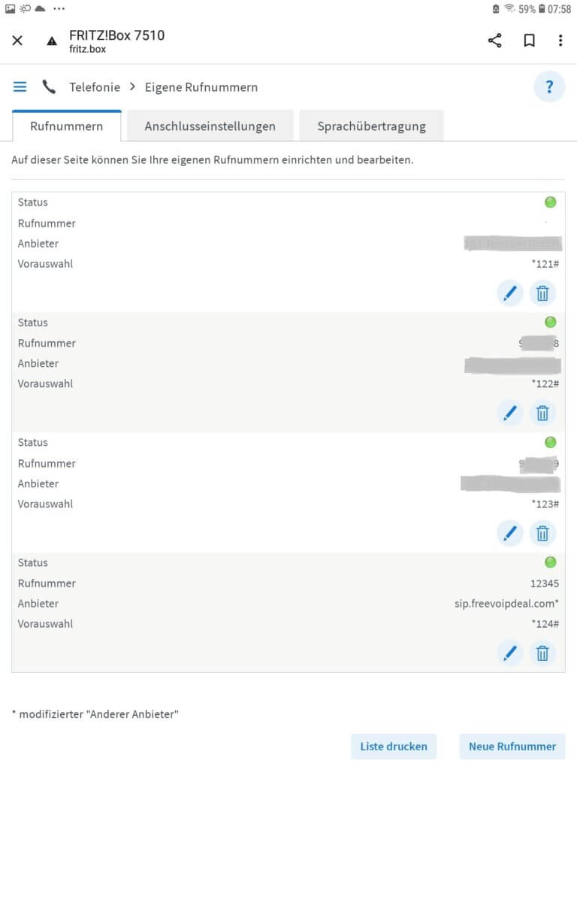Open the browser three-dot overflow menu
The height and width of the screenshot is (924, 577).
[x=560, y=41]
